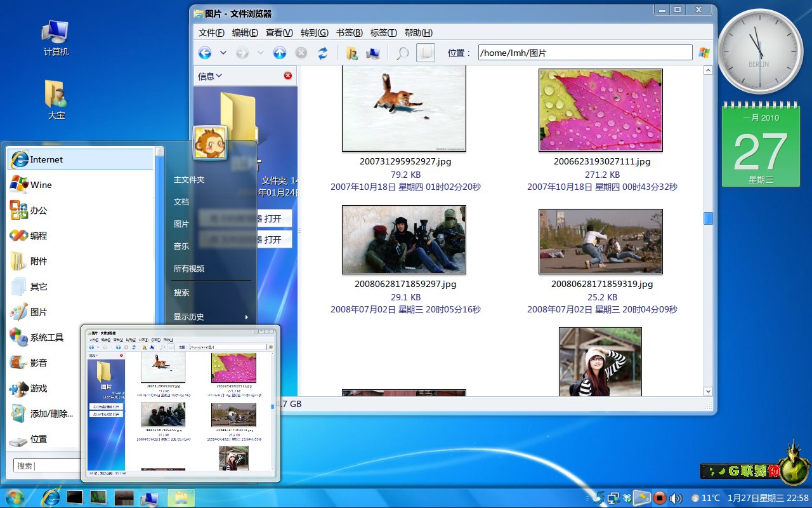Screen dimensions: 812x508
Task: Open the forward history dropdown arrow
Action: [260, 53]
